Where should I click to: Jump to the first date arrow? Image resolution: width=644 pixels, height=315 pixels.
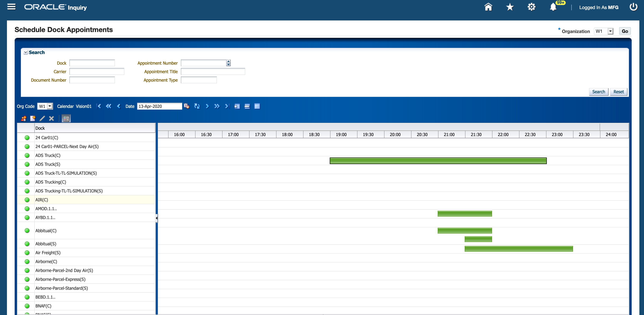[99, 106]
